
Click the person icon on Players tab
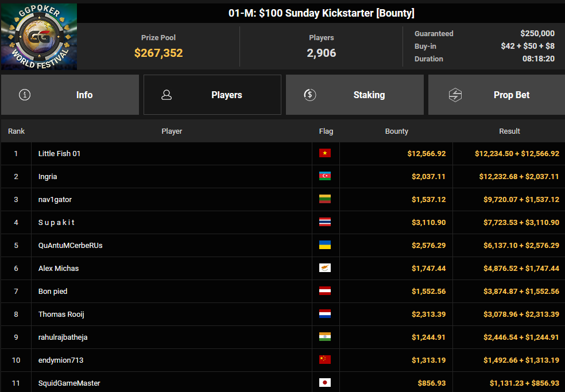[x=167, y=95]
